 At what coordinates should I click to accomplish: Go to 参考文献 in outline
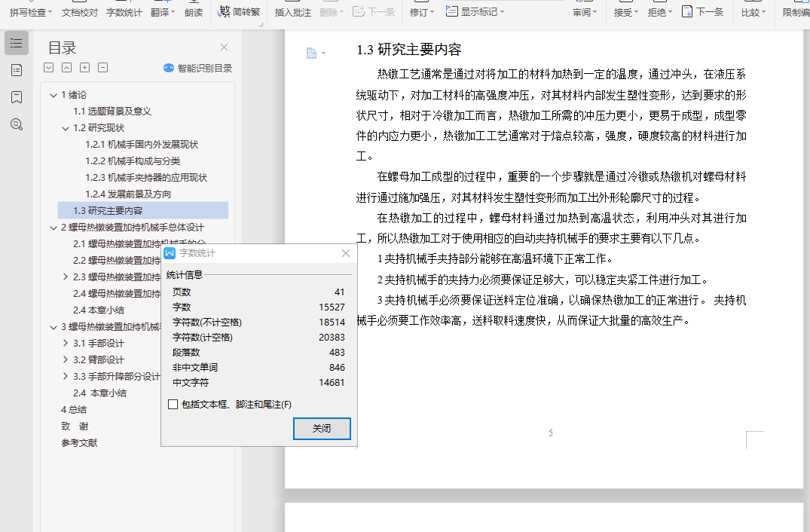(79, 442)
